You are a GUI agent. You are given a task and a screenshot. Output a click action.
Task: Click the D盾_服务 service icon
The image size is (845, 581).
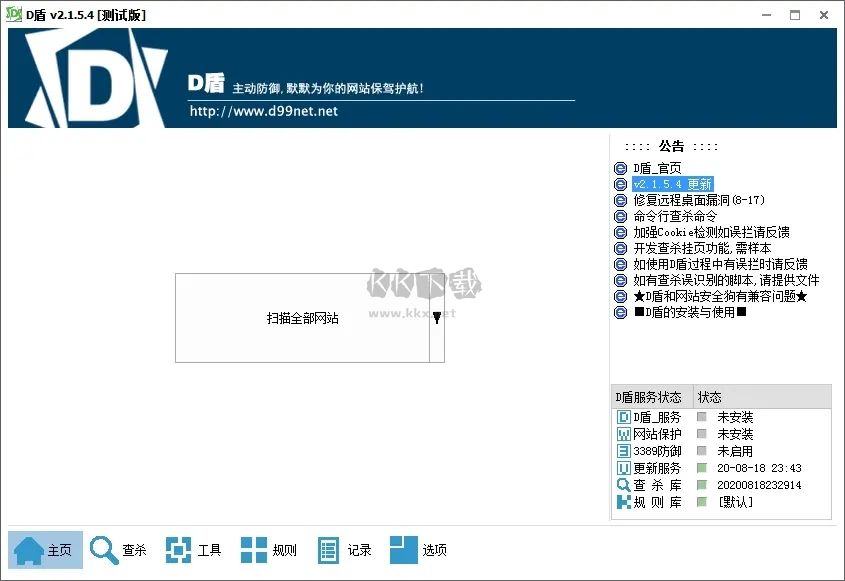pos(623,416)
